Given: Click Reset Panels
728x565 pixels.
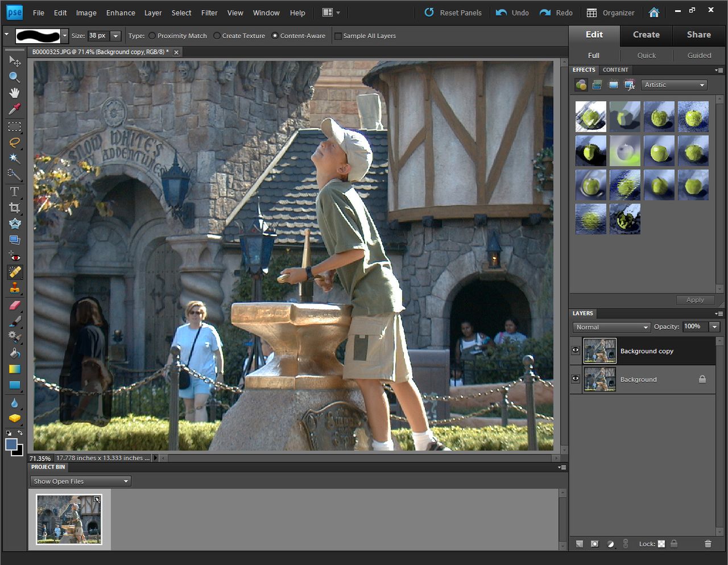Looking at the screenshot, I should [x=453, y=13].
